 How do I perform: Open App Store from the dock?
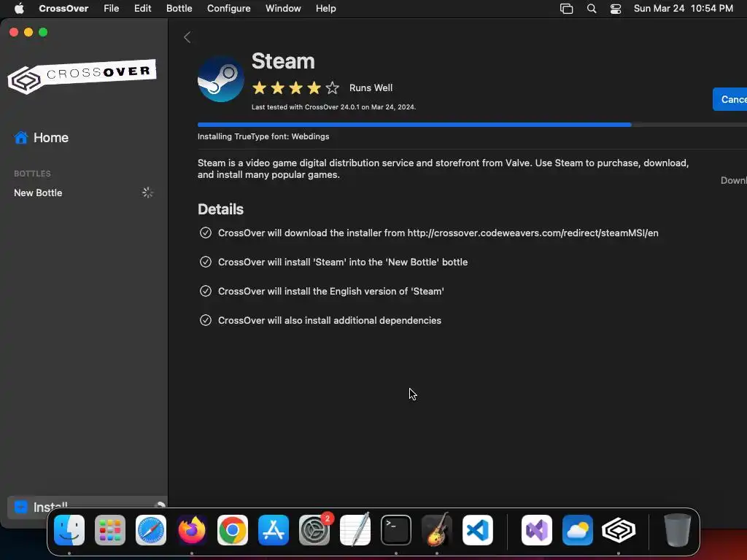(274, 529)
